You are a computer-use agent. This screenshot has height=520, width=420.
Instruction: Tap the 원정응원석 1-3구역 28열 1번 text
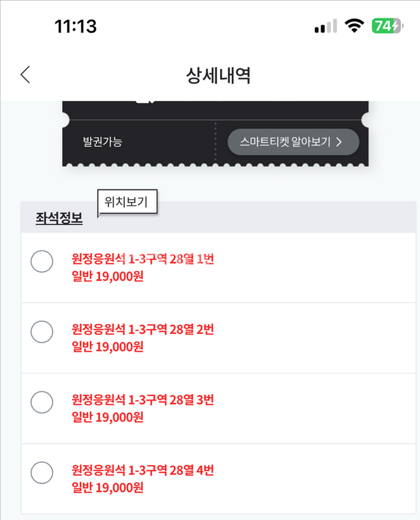point(143,259)
